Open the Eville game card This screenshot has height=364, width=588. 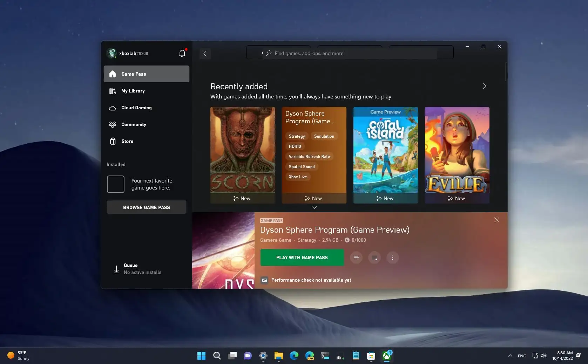[x=457, y=155]
